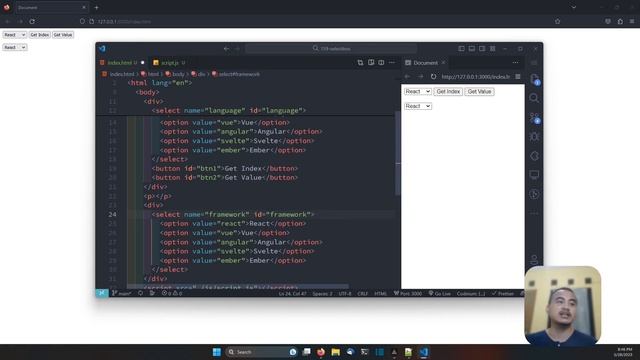Show additional views via the activity bar ellipsis
Viewport: 640px width, 360px height.
pos(534,213)
